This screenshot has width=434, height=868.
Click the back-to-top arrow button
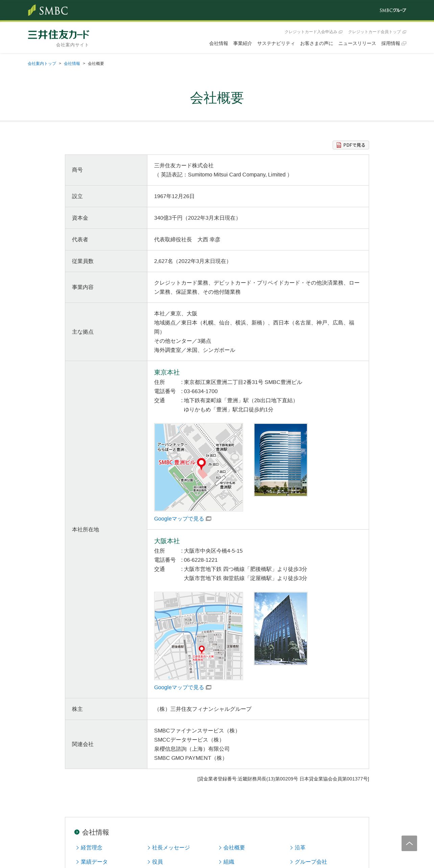(x=409, y=843)
